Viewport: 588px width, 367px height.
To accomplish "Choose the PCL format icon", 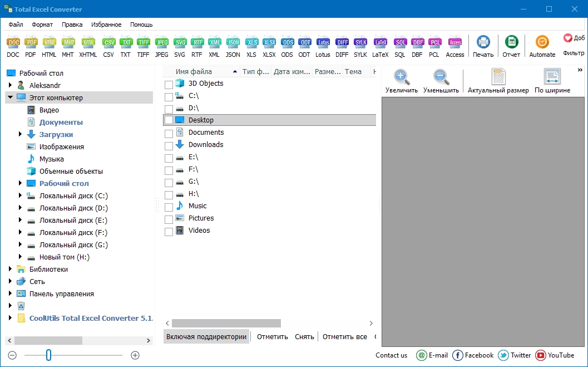I will (434, 47).
